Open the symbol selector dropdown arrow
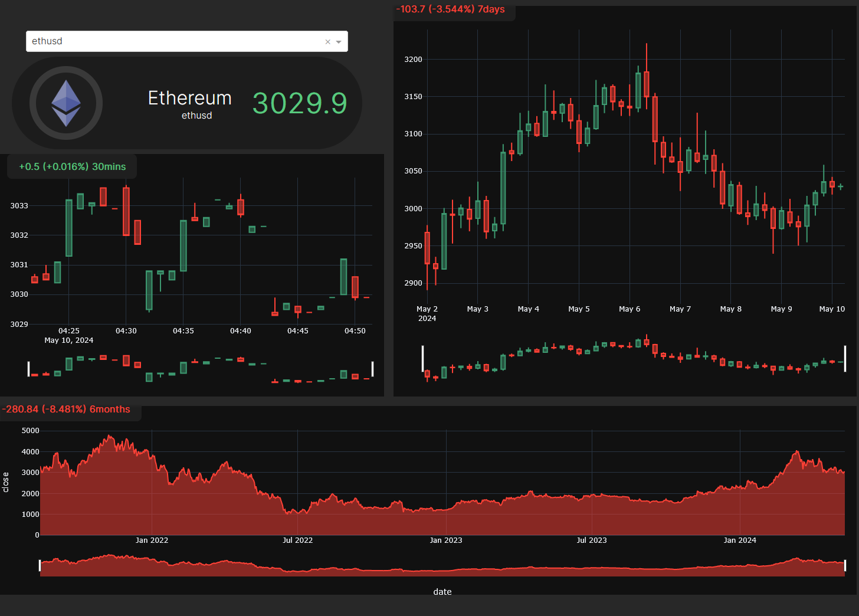859x616 pixels. coord(338,41)
